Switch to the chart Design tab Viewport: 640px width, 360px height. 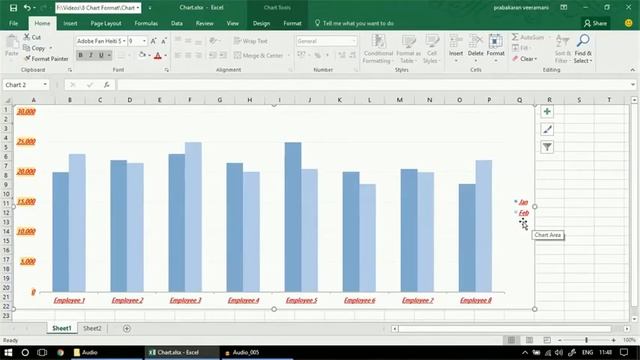[x=261, y=23]
